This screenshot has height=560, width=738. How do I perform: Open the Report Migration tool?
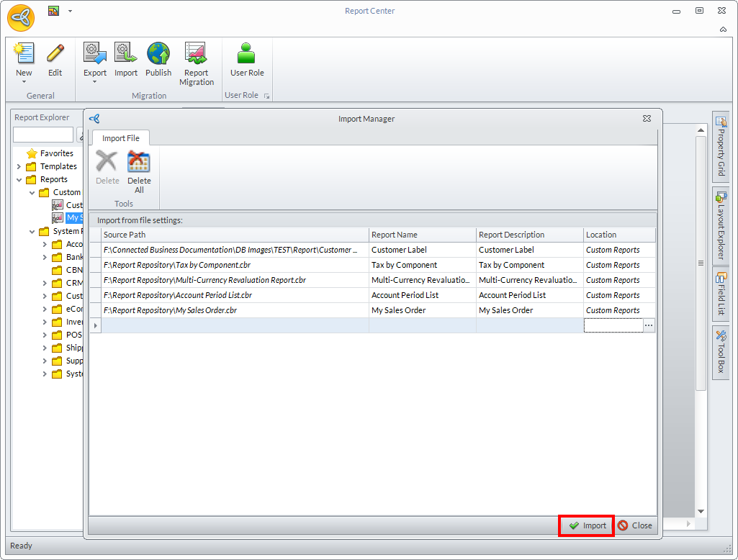pyautogui.click(x=196, y=55)
